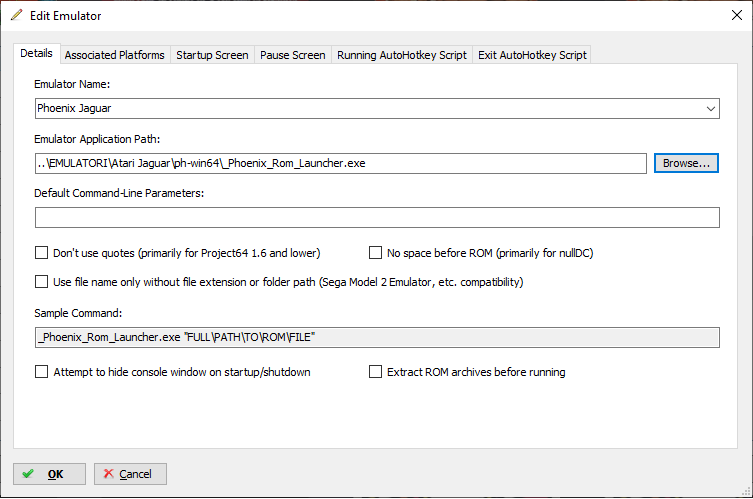Open the Associated Platforms tab

pos(114,55)
